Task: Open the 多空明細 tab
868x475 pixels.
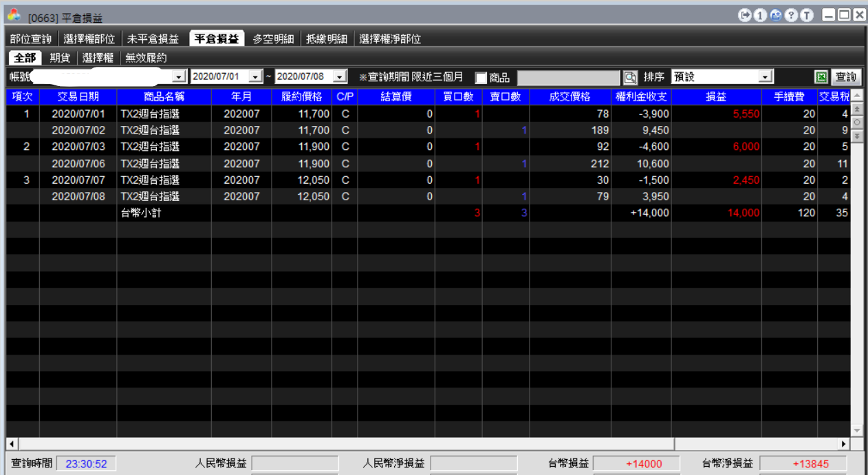Action: (x=273, y=39)
